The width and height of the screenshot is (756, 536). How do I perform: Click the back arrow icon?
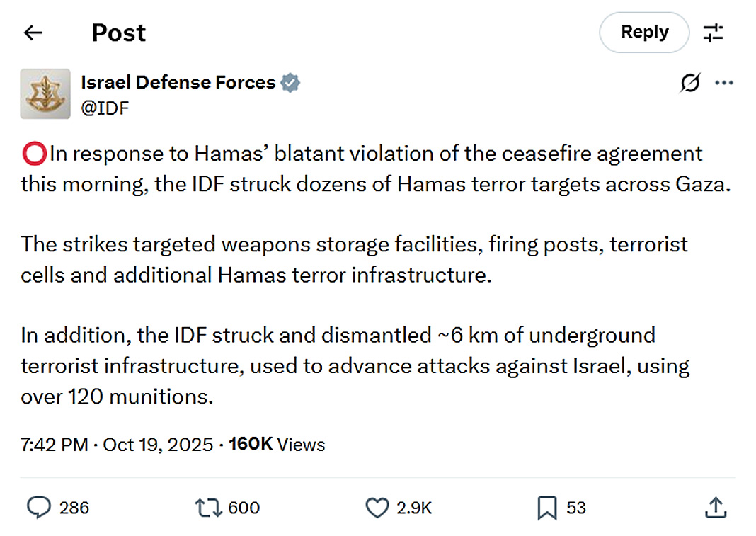(33, 33)
